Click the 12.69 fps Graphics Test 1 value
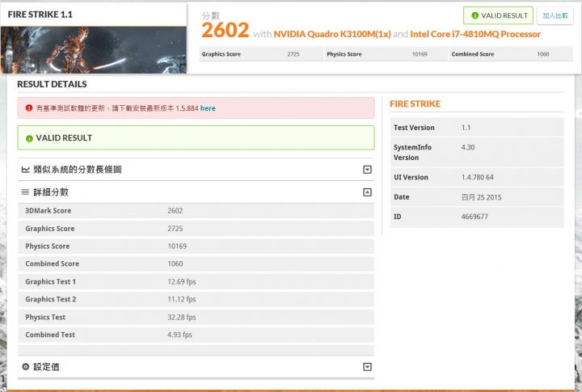The image size is (582, 392). (182, 282)
